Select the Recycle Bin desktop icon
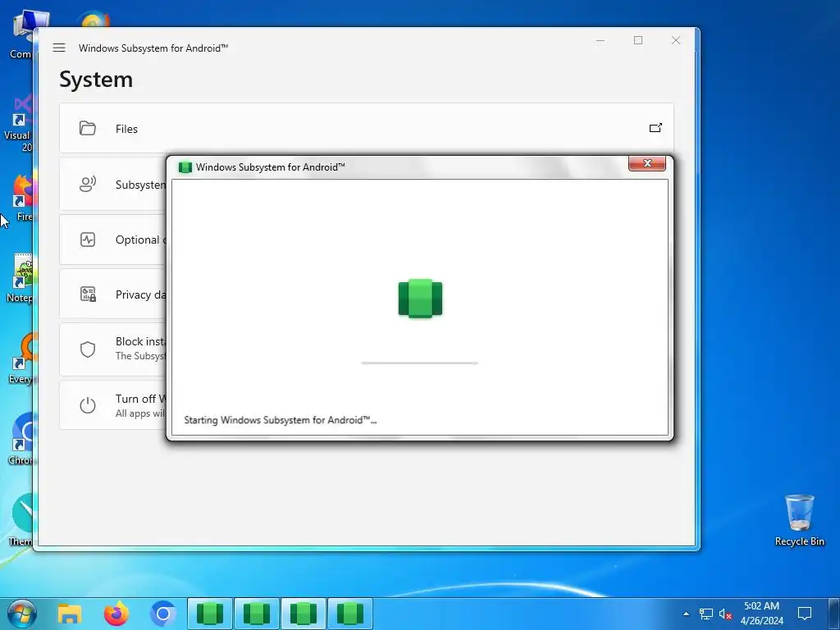 pos(799,519)
